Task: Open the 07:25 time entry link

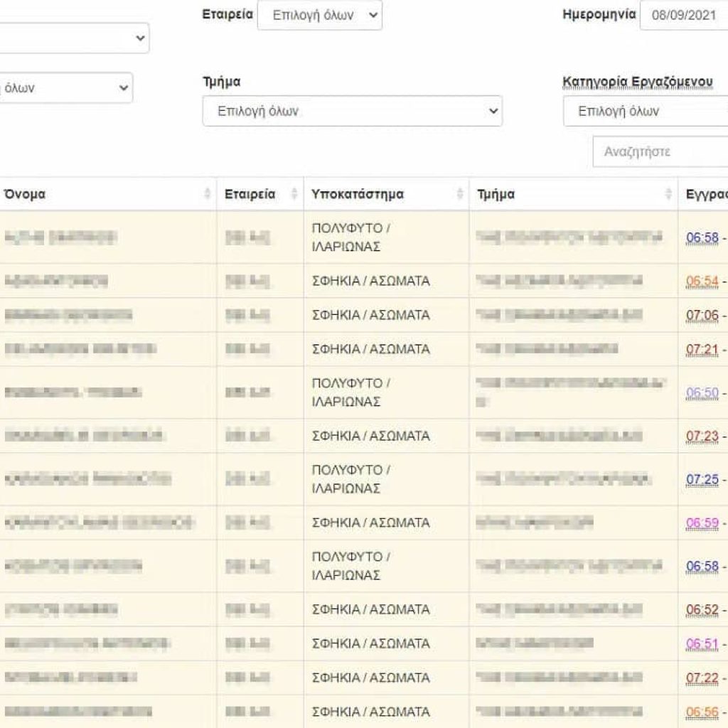Action: [x=702, y=479]
